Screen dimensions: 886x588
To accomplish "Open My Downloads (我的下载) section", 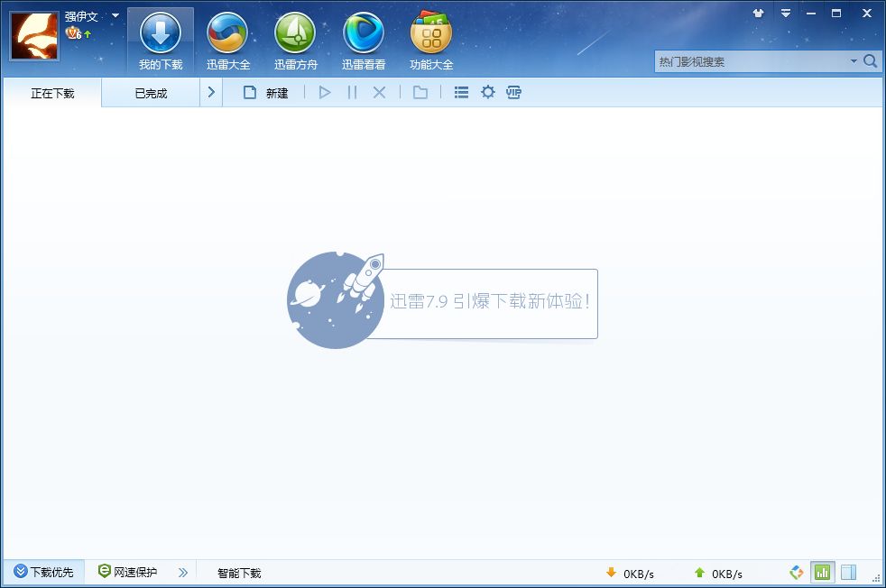I will 160,40.
